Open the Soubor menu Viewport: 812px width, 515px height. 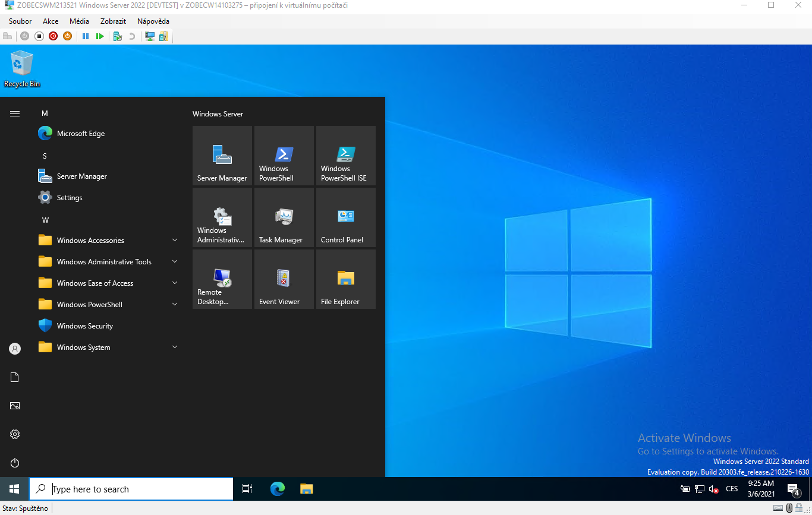(20, 21)
